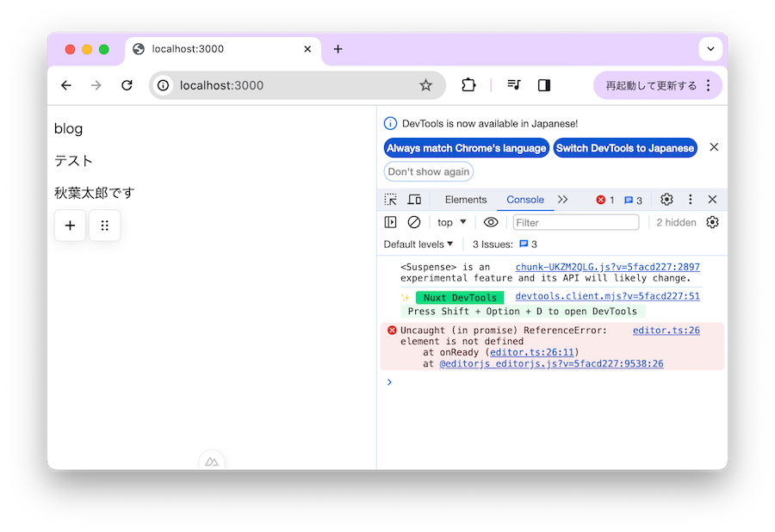The width and height of the screenshot is (775, 532).
Task: Select the Console tab
Action: pos(525,200)
